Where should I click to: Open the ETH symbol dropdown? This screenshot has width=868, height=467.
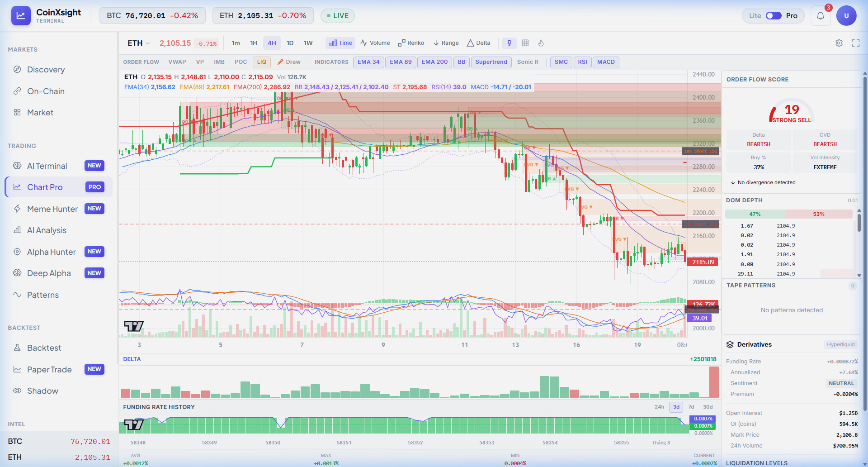coord(138,43)
